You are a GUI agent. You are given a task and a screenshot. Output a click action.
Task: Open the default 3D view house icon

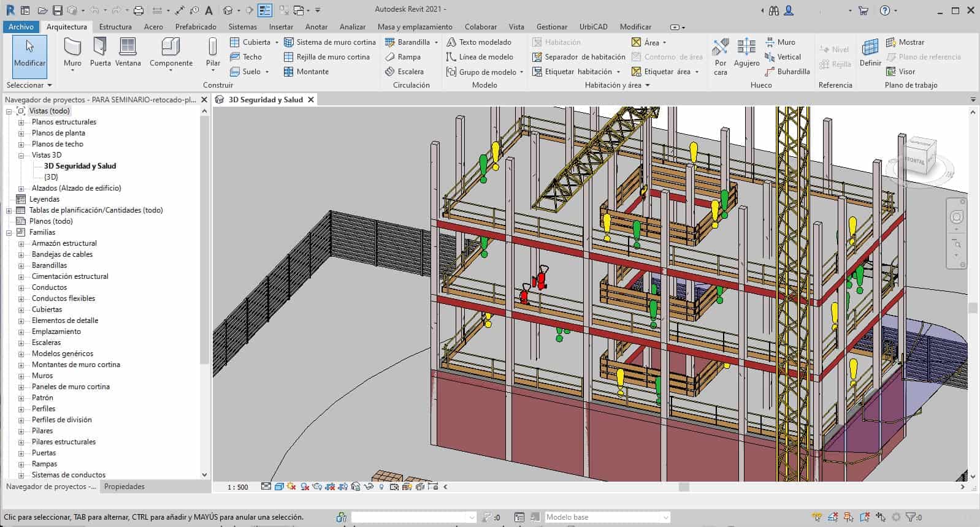pos(228,10)
